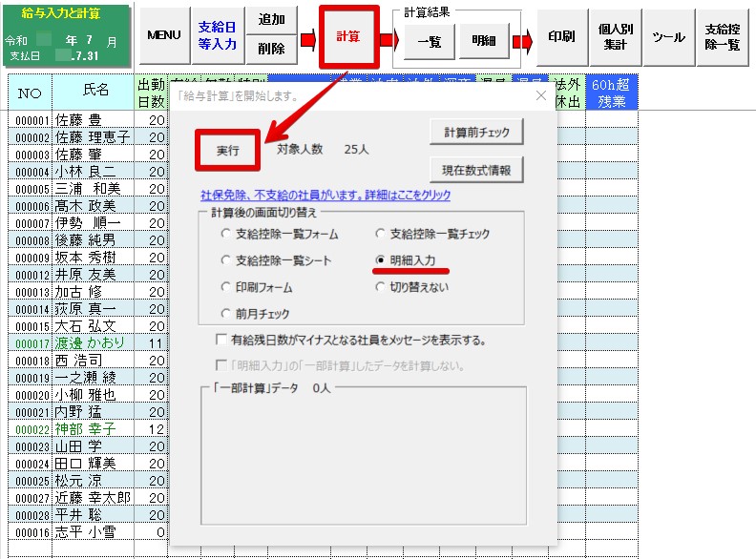Open the 社保免除、不支給 details link
The image size is (756, 559).
tap(319, 196)
